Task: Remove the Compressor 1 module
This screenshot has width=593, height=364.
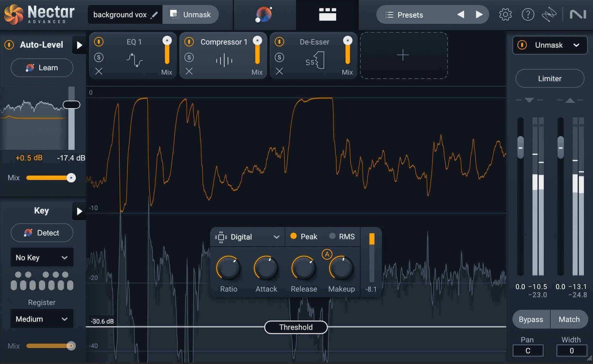Action: click(189, 71)
